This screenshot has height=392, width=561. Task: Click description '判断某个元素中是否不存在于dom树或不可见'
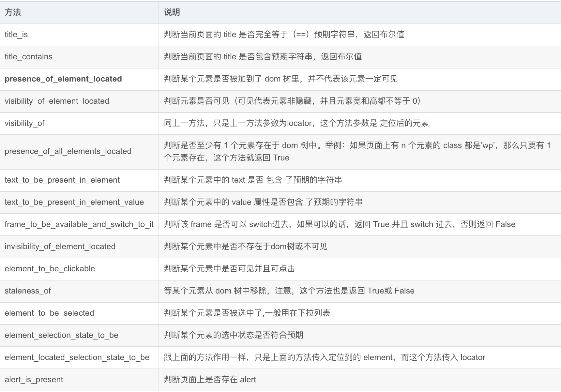click(x=246, y=247)
